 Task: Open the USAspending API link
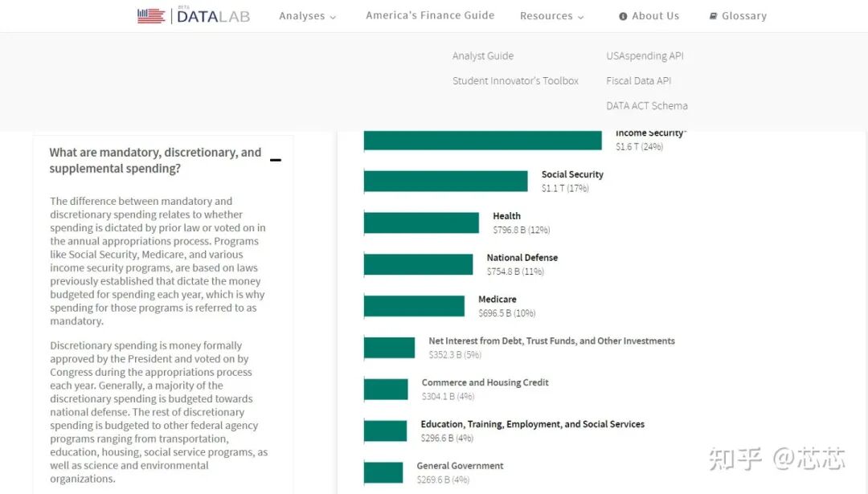645,56
